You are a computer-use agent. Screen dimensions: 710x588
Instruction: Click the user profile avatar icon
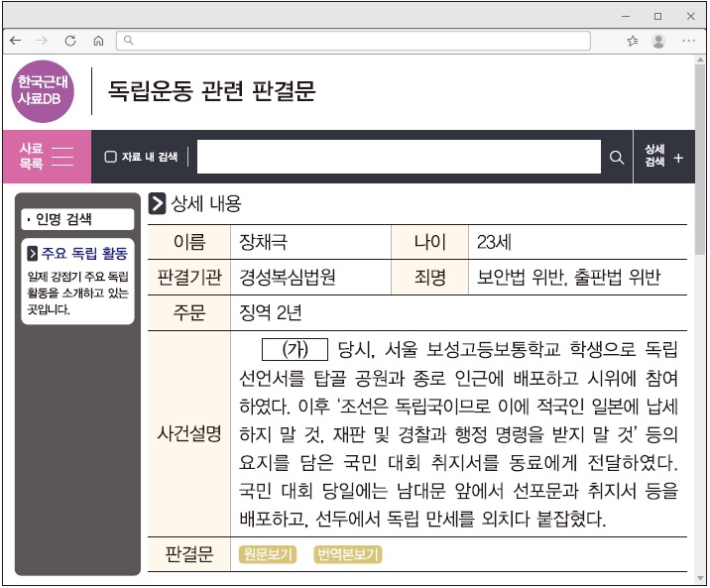coord(658,41)
